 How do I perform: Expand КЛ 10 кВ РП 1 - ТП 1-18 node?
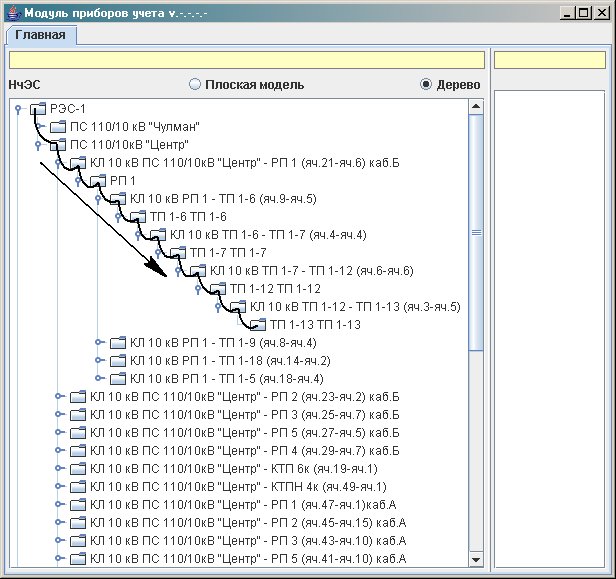point(99,360)
